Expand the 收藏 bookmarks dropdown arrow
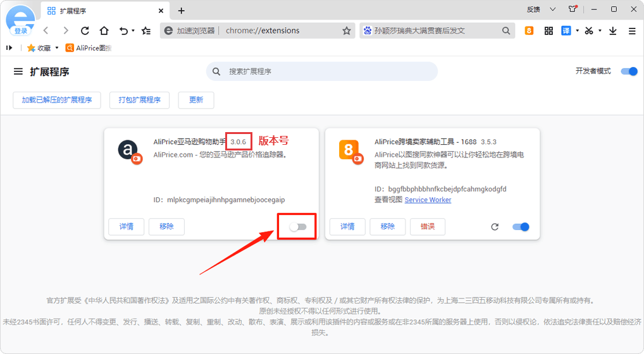The width and height of the screenshot is (644, 354). pyautogui.click(x=57, y=48)
